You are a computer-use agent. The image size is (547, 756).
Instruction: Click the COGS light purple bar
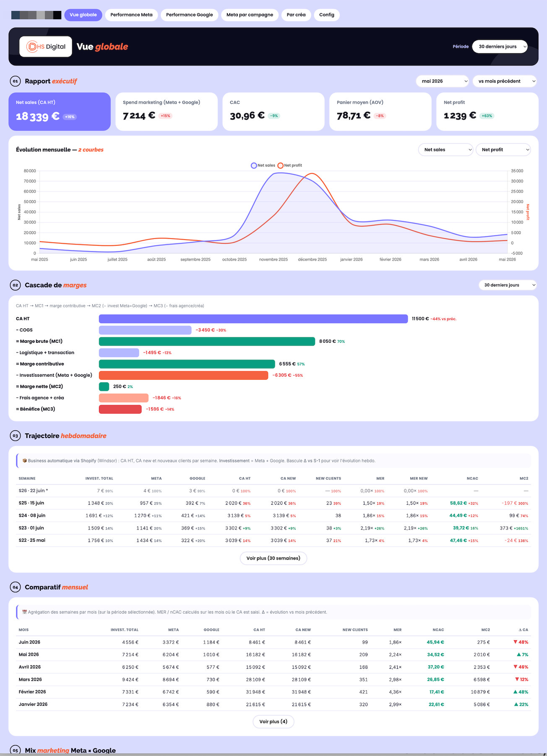145,330
